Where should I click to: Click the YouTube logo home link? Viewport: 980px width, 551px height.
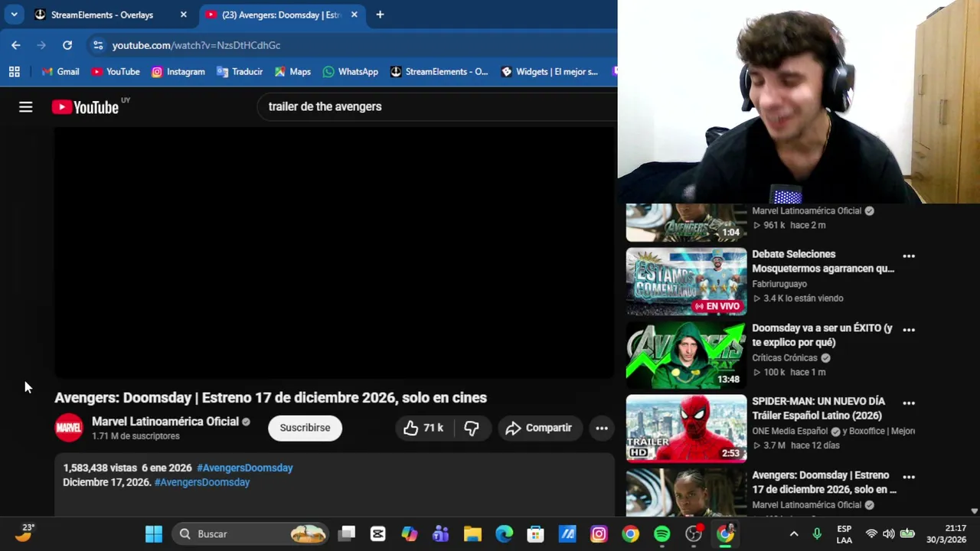coord(86,107)
